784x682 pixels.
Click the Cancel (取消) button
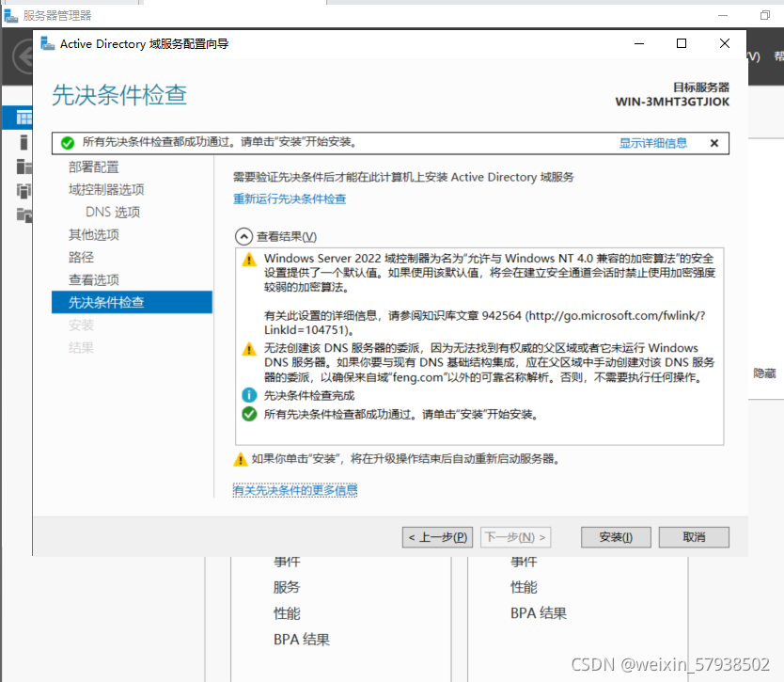(x=694, y=537)
